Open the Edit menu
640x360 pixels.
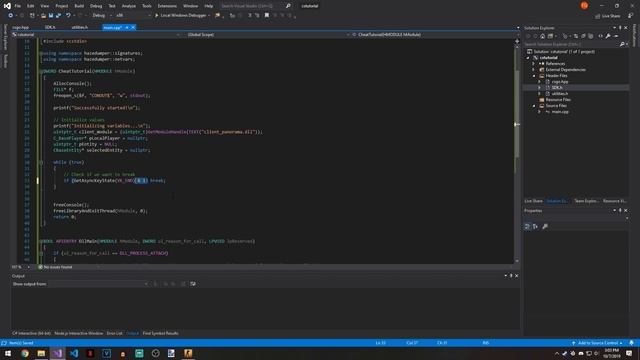coord(31,6)
